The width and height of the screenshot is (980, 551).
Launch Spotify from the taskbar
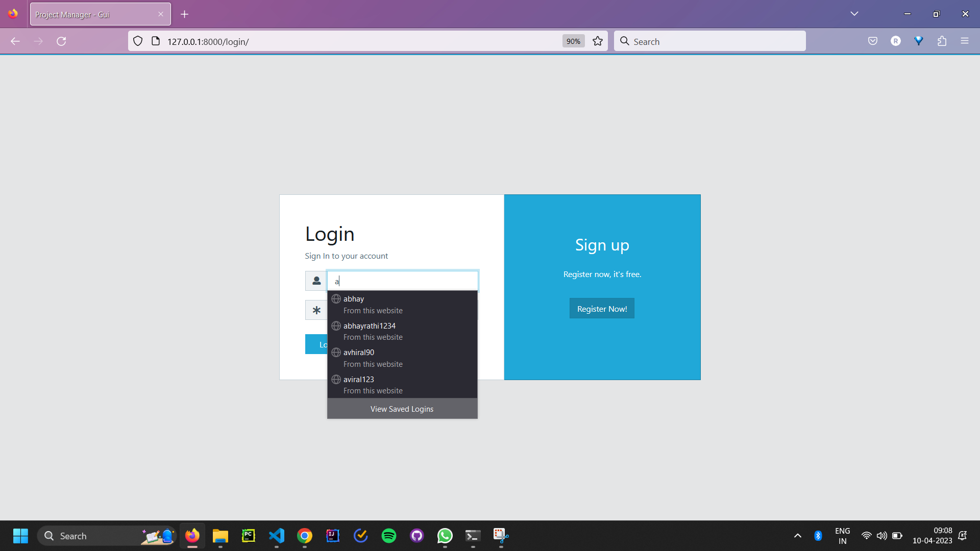388,536
